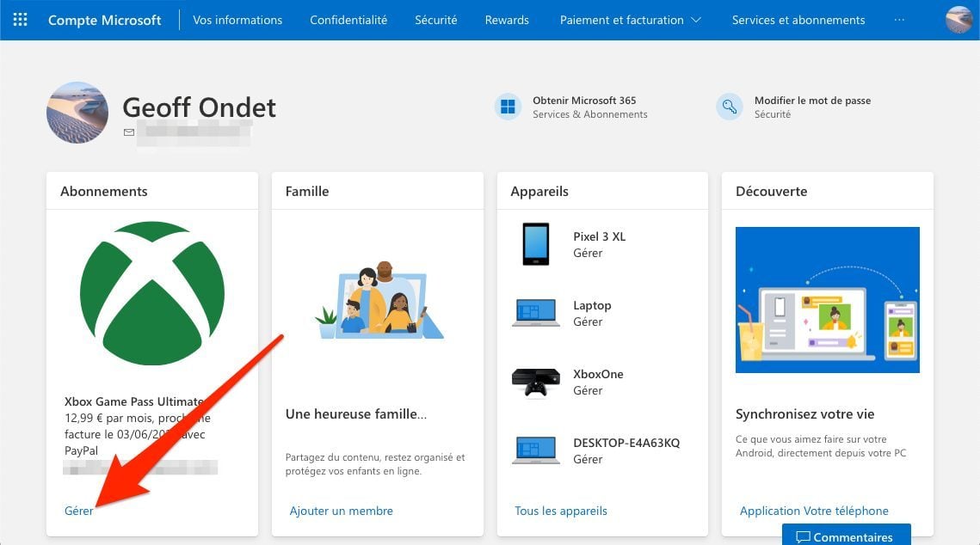Screen dimensions: 980x545
Task: Click the Synchronisez votre vie illustration
Action: tap(828, 300)
